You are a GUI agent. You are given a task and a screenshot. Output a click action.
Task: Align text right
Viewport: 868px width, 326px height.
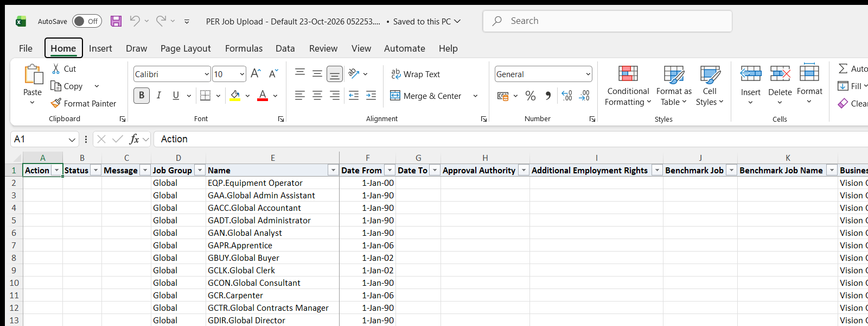[x=335, y=96]
